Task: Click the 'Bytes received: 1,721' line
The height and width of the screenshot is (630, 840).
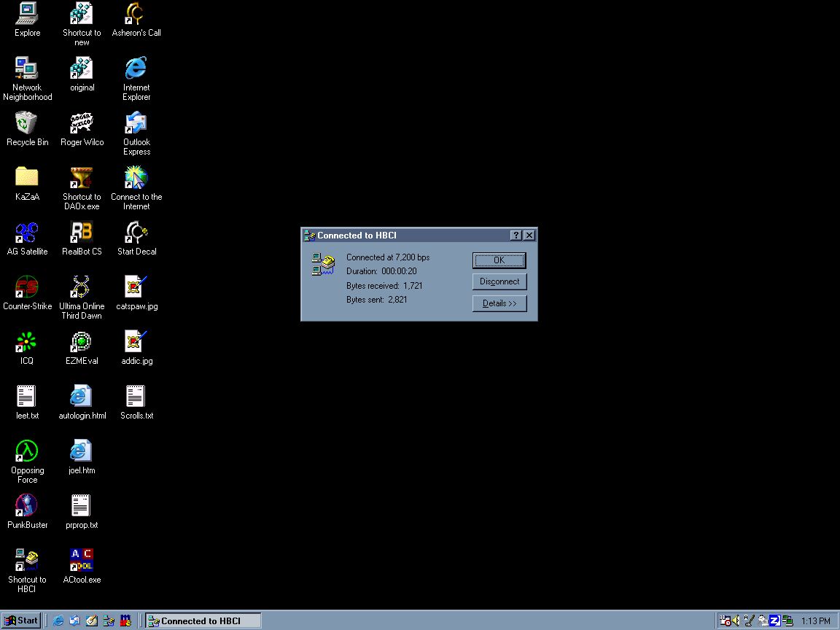Action: coord(384,286)
